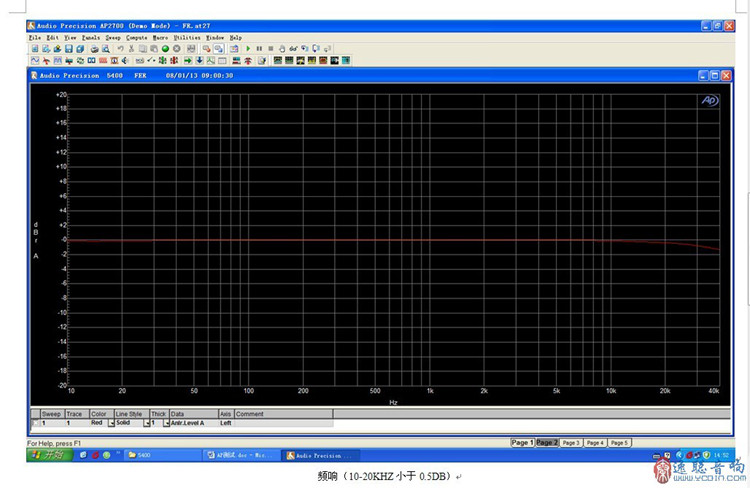Expand the Line Style dropdown showing Solid
This screenshot has height=488, width=750.
click(x=145, y=423)
